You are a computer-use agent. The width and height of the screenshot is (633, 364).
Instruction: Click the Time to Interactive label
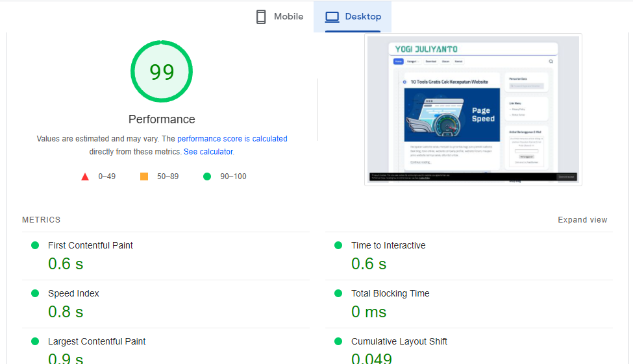(x=388, y=245)
